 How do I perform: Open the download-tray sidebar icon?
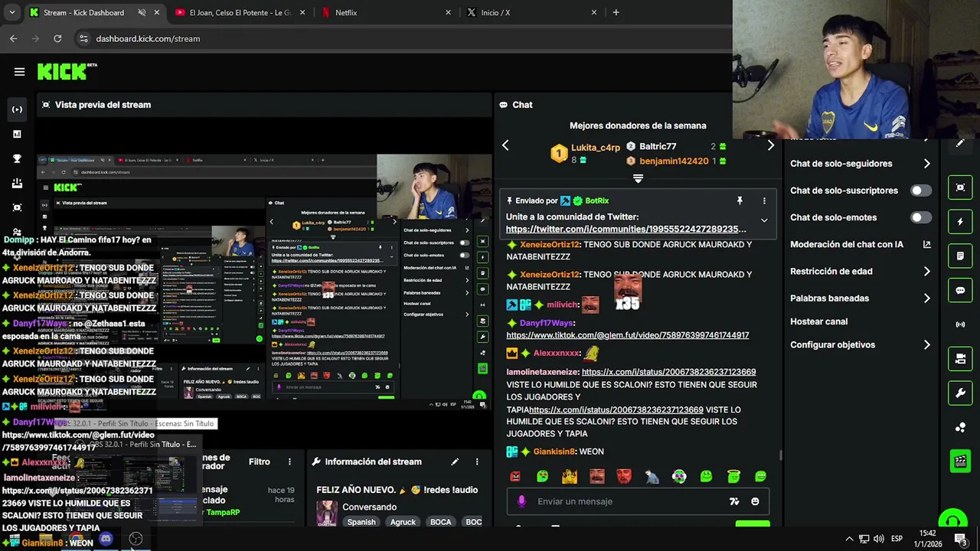pos(17,183)
